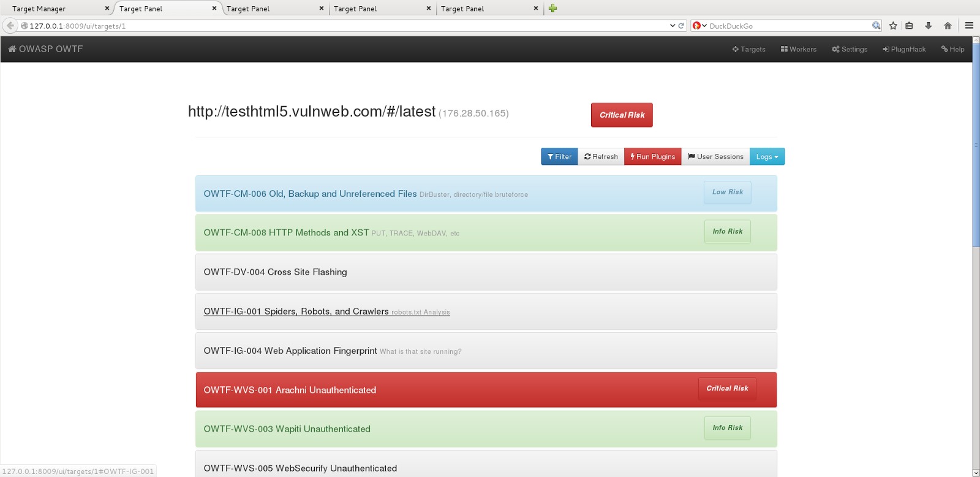
Task: Click the search magnifier icon
Action: click(876, 26)
